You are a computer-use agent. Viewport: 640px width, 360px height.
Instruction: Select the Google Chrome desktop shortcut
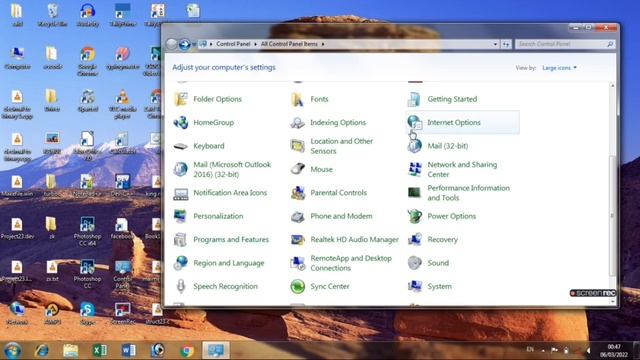point(87,62)
